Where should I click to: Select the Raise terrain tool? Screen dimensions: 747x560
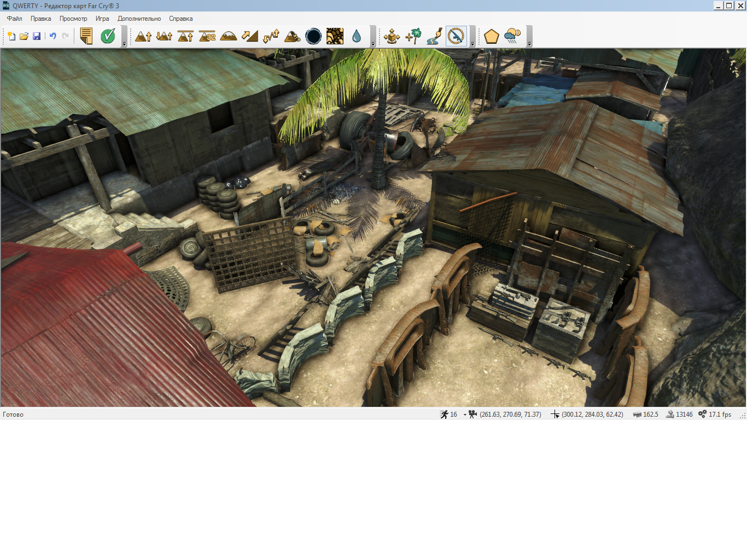[x=143, y=36]
